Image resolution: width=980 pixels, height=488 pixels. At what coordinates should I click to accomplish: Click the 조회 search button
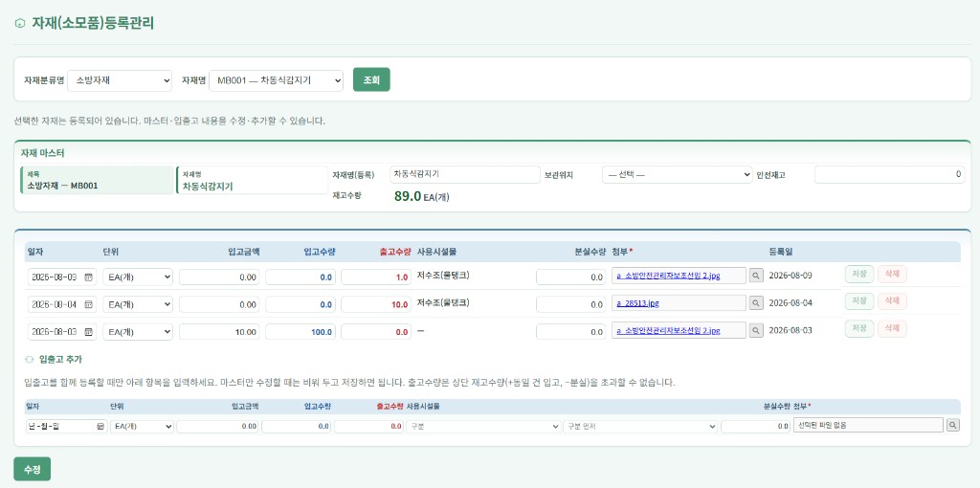(371, 80)
